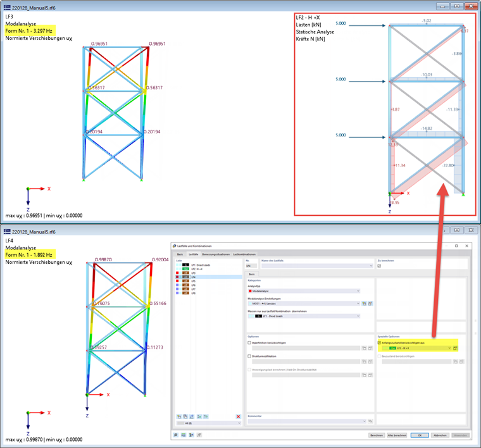Click new icon in the Bauzustand row

coord(456,361)
